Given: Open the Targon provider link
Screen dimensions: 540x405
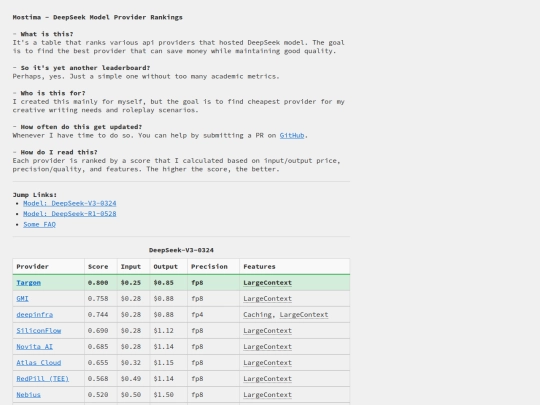Looking at the screenshot, I should tap(29, 283).
